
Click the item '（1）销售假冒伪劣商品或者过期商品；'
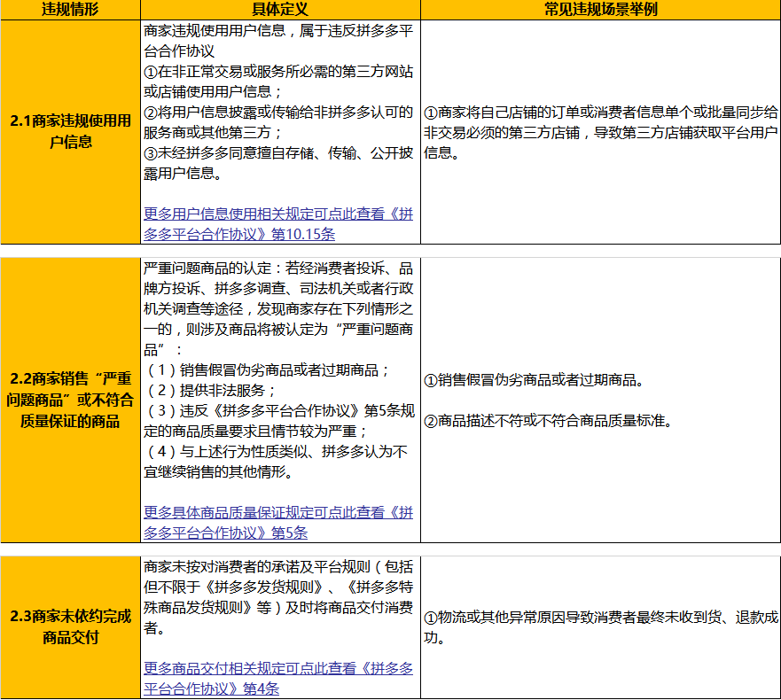point(268,370)
